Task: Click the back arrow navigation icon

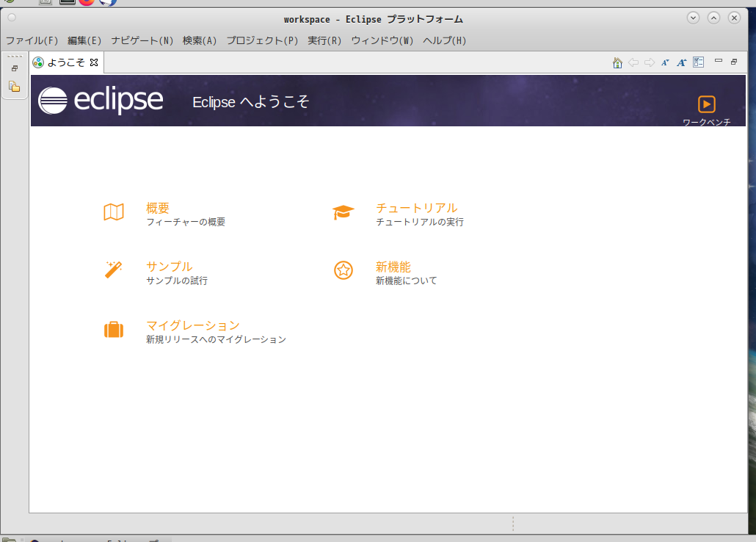Action: (x=633, y=62)
